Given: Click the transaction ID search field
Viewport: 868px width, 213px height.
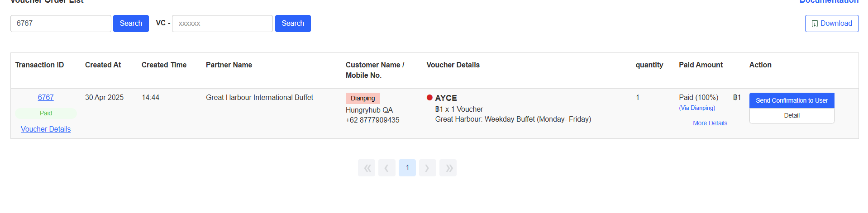Looking at the screenshot, I should click(61, 24).
